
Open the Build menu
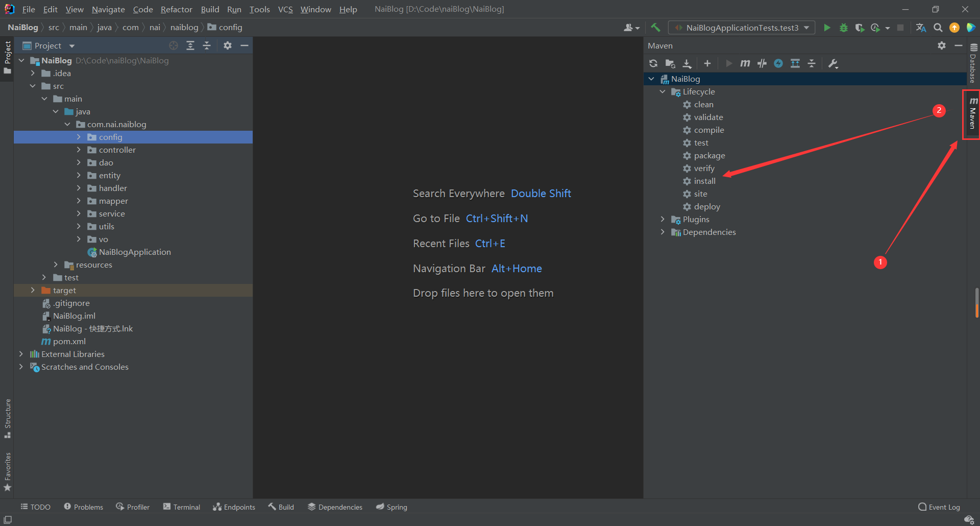[x=210, y=9]
